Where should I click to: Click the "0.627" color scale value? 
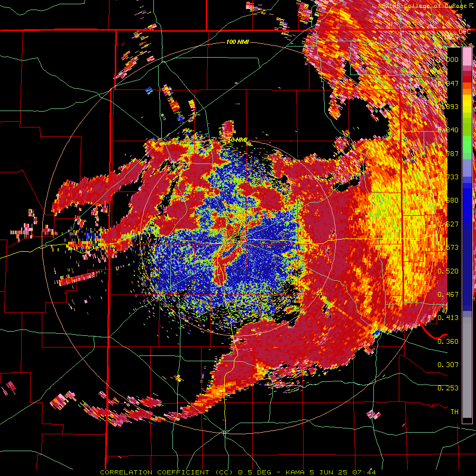(448, 224)
